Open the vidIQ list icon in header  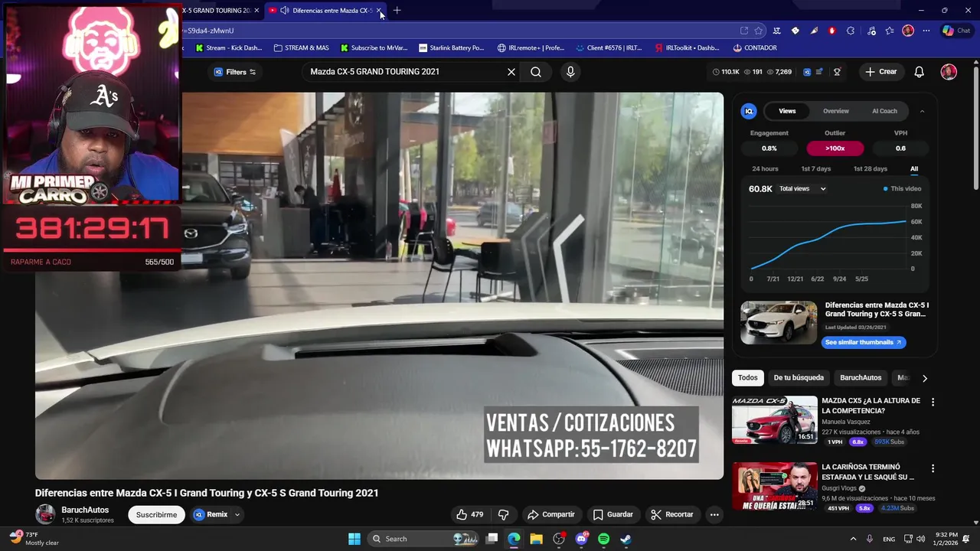click(819, 72)
